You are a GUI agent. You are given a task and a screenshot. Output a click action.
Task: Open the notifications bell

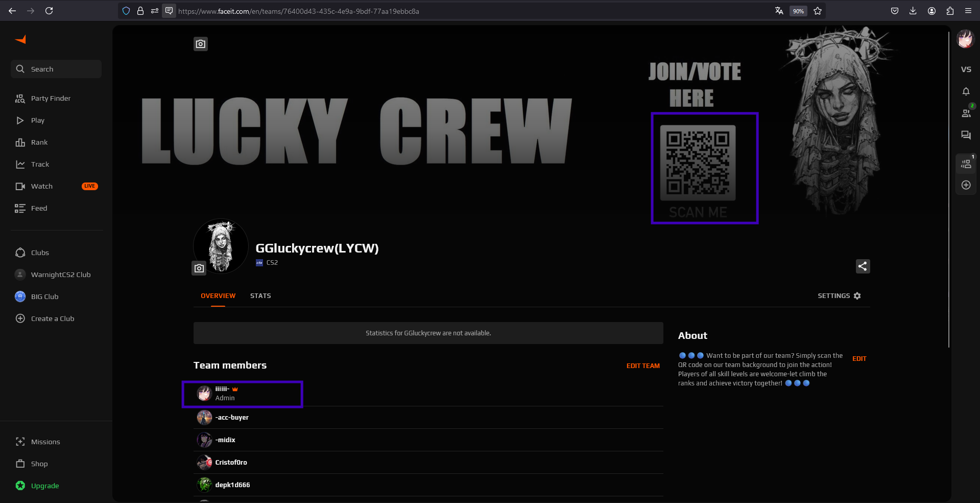click(966, 92)
